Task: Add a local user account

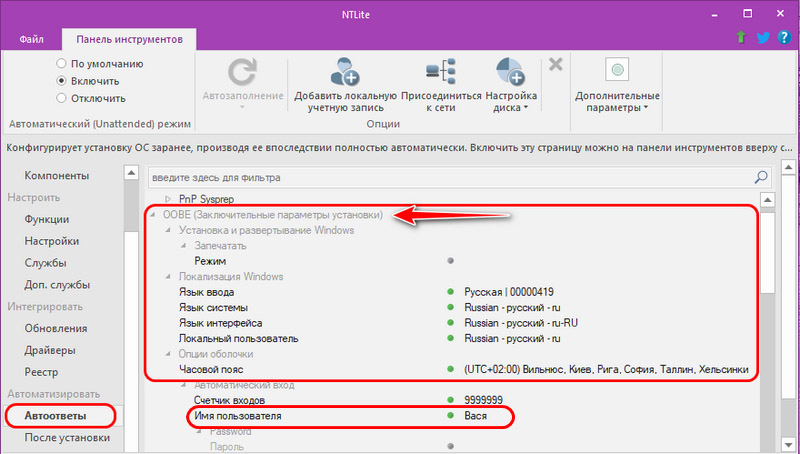Action: (x=345, y=86)
